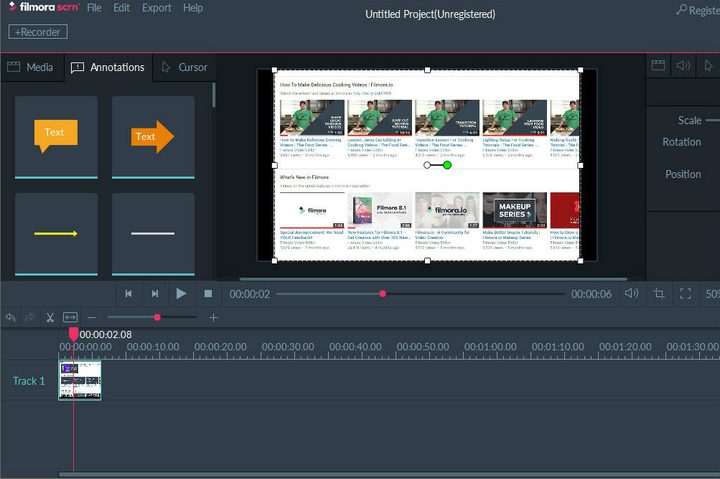This screenshot has height=479, width=720.
Task: Click the pink preview playback position knob
Action: coord(382,294)
